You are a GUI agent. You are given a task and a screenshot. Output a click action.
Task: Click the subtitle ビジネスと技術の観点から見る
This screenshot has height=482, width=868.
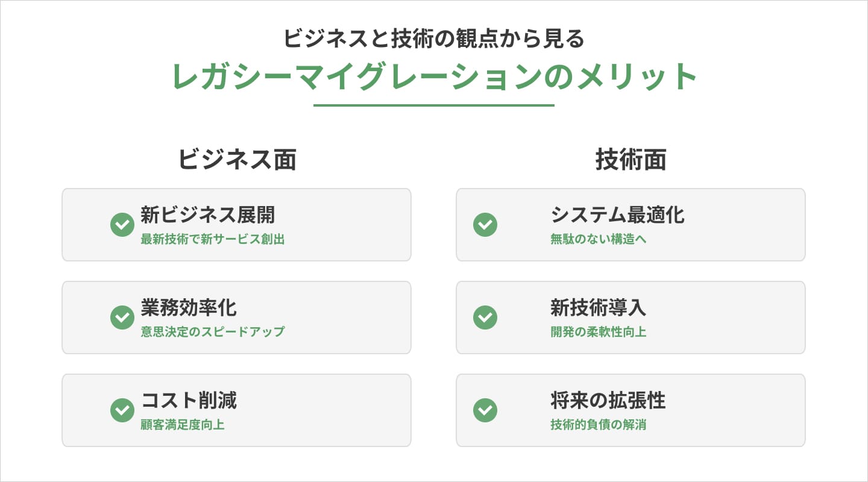[x=434, y=39]
